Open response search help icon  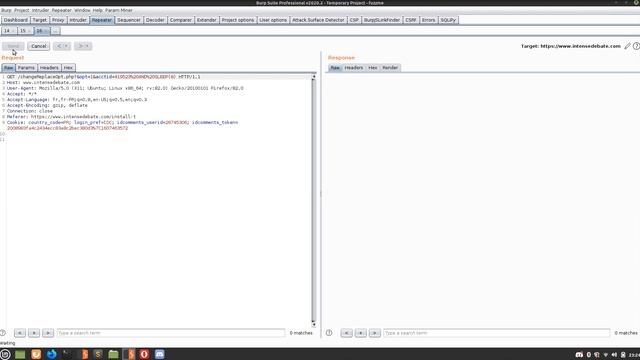coord(329,333)
